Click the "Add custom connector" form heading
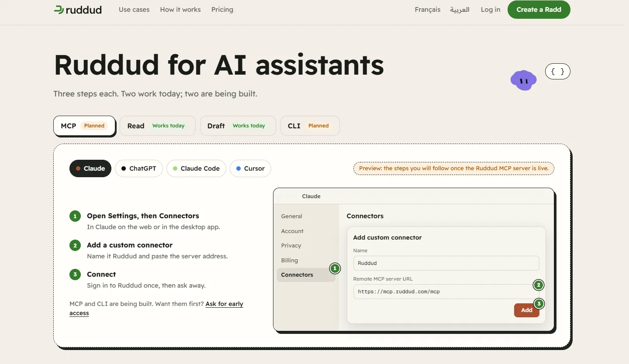629x364 pixels. [x=387, y=237]
